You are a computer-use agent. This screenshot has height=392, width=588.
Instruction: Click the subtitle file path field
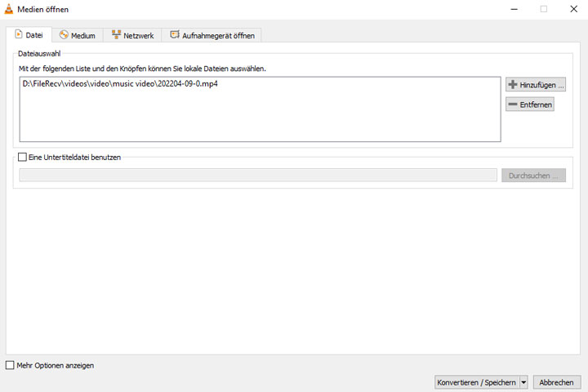pos(258,176)
